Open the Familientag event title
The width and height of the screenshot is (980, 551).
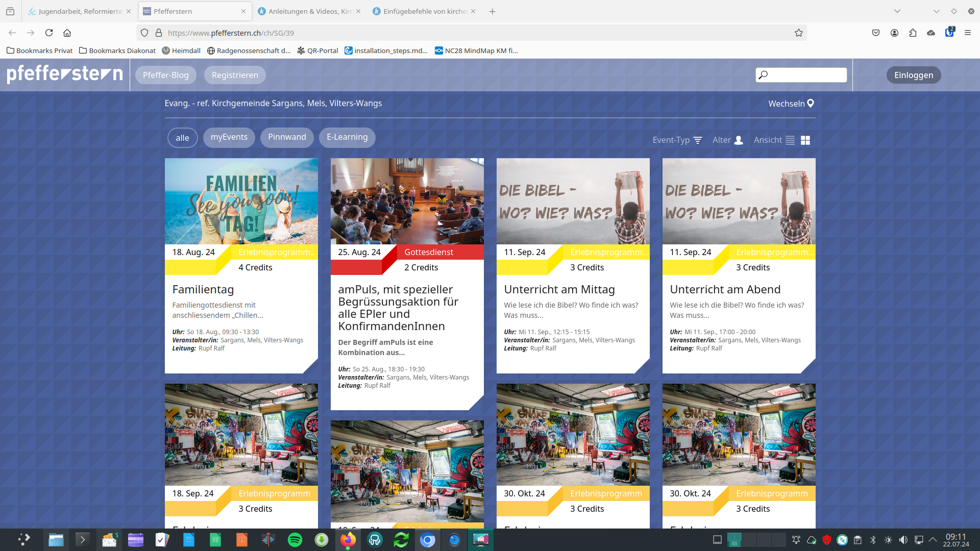click(203, 289)
